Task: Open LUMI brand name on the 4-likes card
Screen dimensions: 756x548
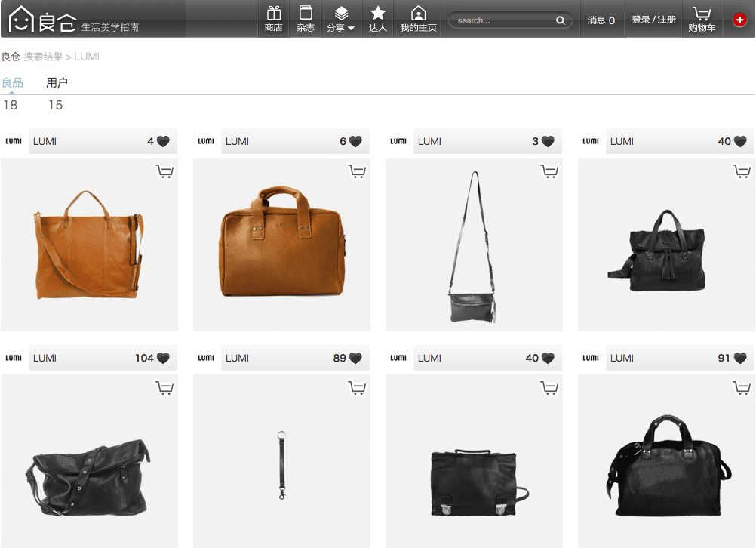Action: pos(45,141)
